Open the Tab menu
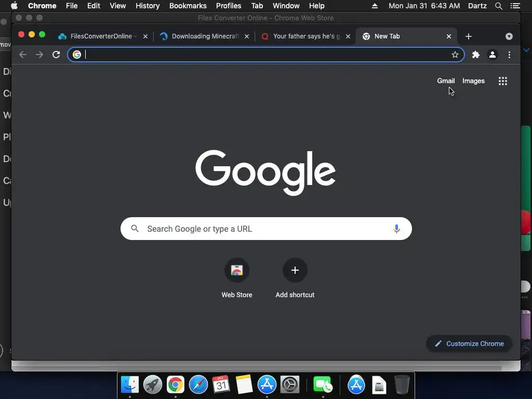The height and width of the screenshot is (399, 532). (257, 6)
